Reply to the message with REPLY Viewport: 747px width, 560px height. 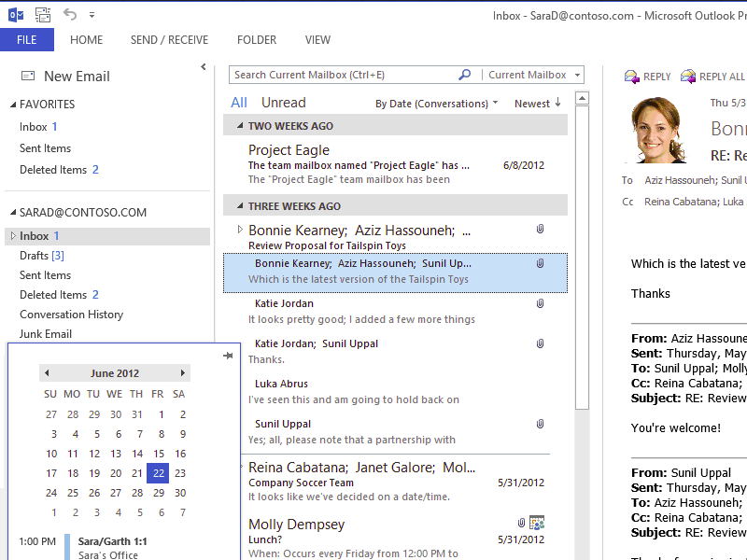point(647,77)
